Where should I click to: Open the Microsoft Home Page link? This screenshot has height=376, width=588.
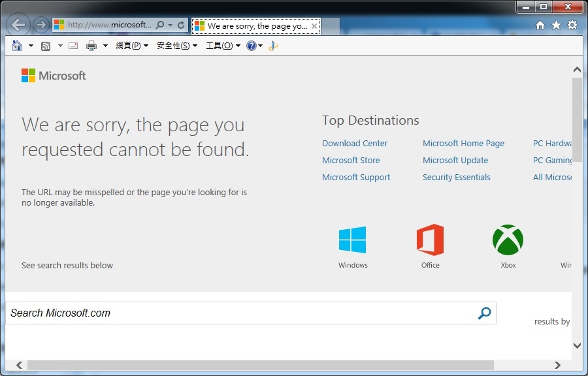[463, 143]
